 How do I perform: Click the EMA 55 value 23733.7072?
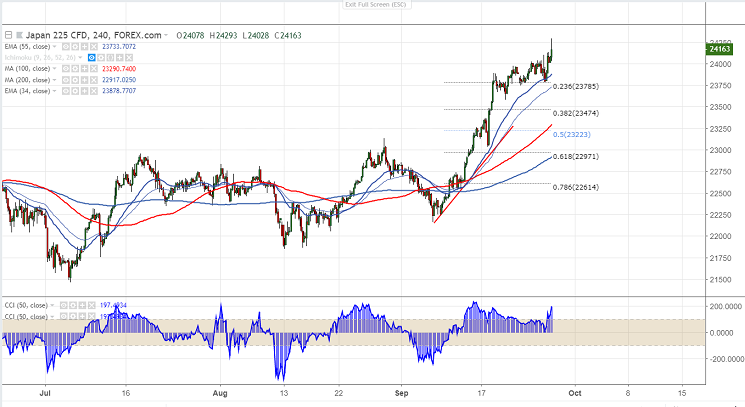click(x=119, y=47)
